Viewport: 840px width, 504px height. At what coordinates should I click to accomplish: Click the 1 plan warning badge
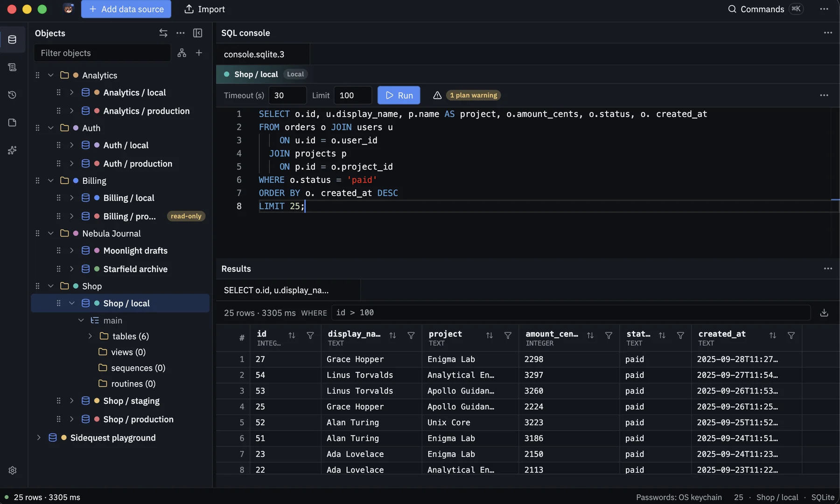click(473, 95)
